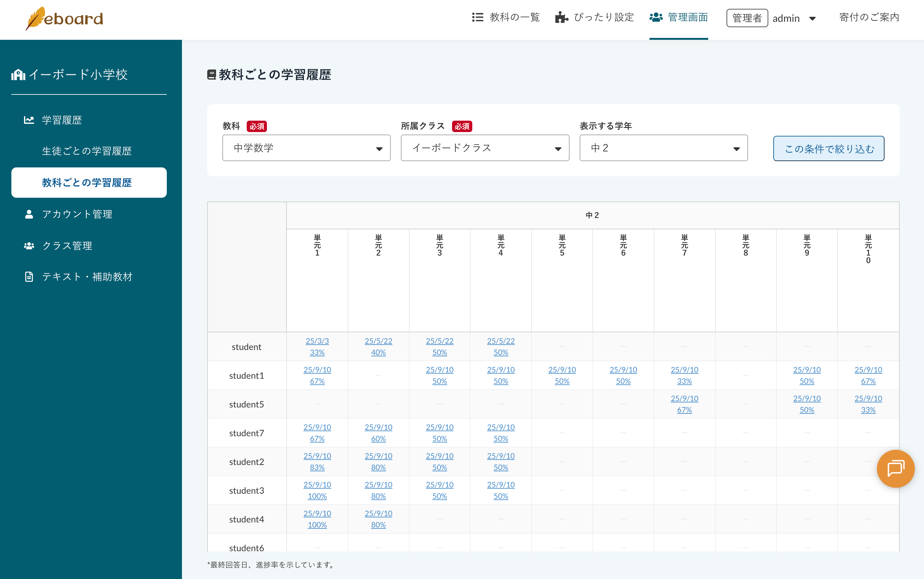Click the 学習履歴 sidebar section
The width and height of the screenshot is (924, 579).
[62, 120]
